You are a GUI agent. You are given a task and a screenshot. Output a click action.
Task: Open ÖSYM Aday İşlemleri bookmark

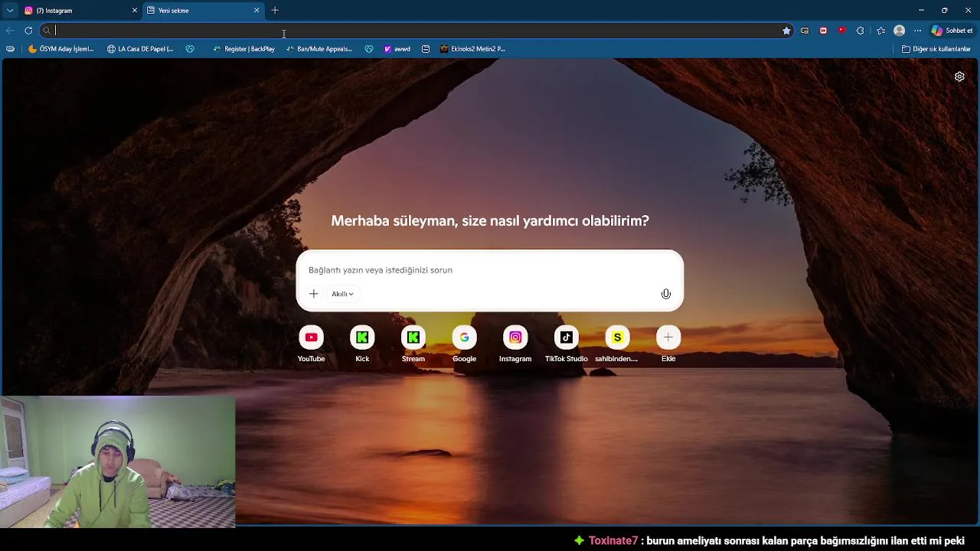click(61, 49)
